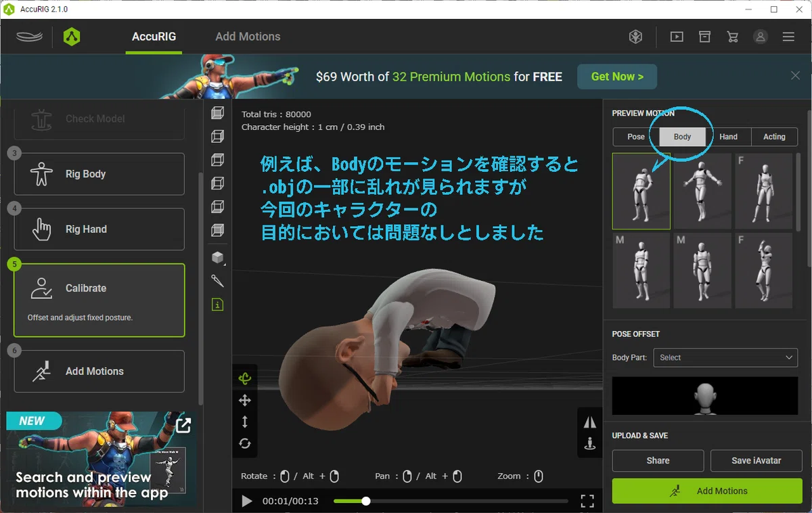The image size is (812, 513).
Task: Select the Body preview tab
Action: click(682, 137)
